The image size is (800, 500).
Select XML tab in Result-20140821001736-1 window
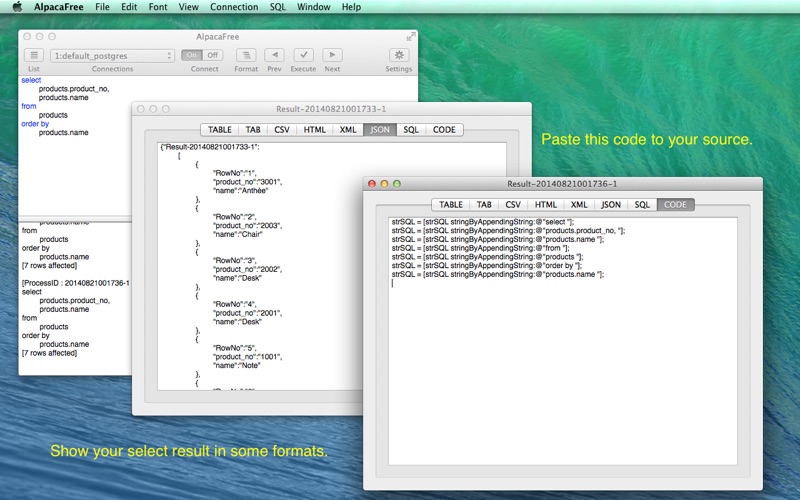579,205
